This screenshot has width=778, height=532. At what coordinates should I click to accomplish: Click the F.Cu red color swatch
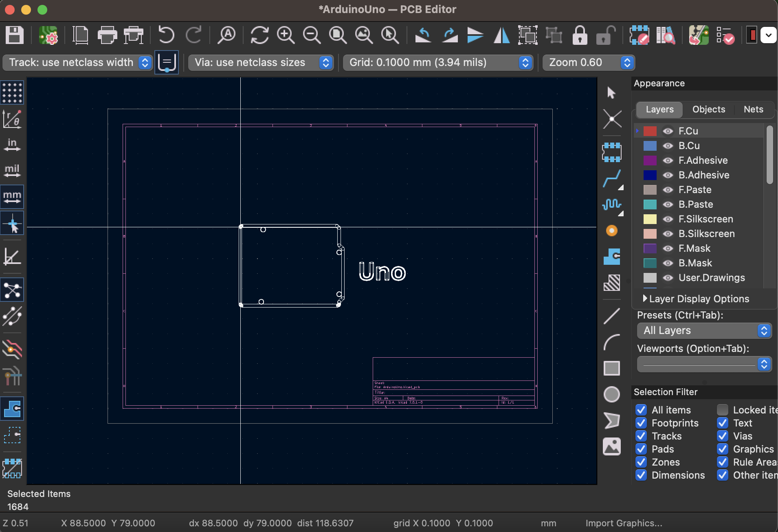coord(650,131)
